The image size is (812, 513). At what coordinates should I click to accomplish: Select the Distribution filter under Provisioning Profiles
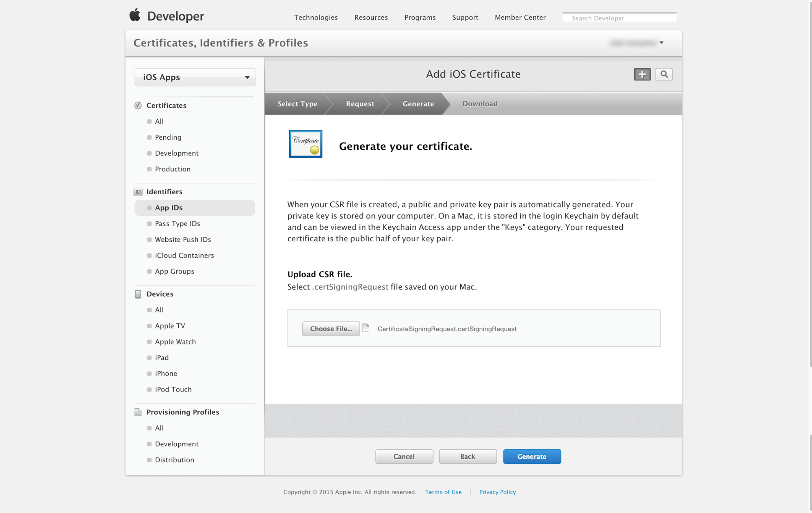point(175,459)
